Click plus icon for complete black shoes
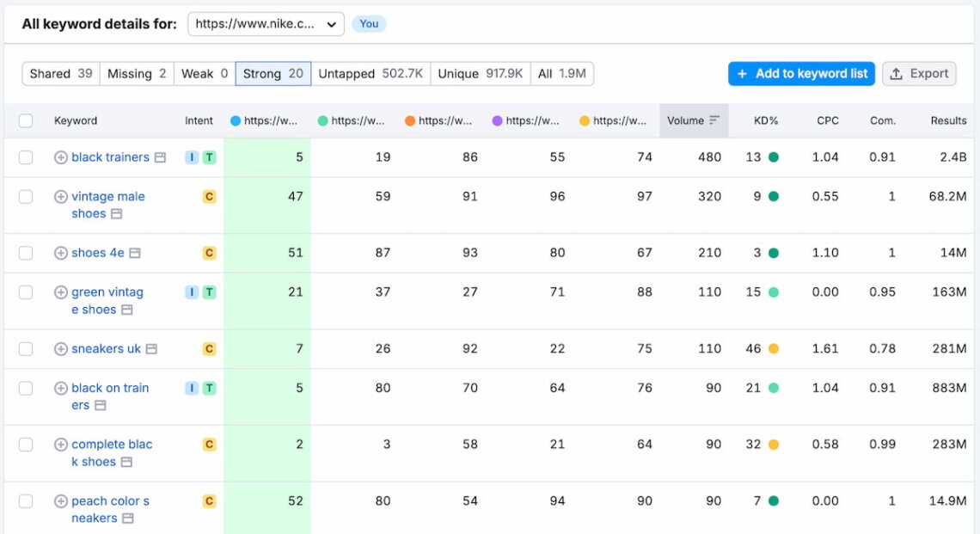This screenshot has width=980, height=534. (61, 445)
